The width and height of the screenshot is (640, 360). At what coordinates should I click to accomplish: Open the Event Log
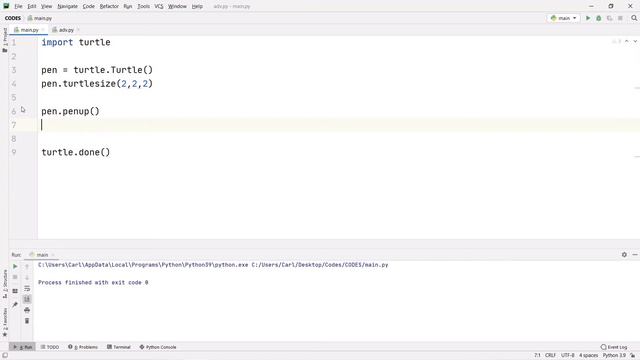point(614,347)
